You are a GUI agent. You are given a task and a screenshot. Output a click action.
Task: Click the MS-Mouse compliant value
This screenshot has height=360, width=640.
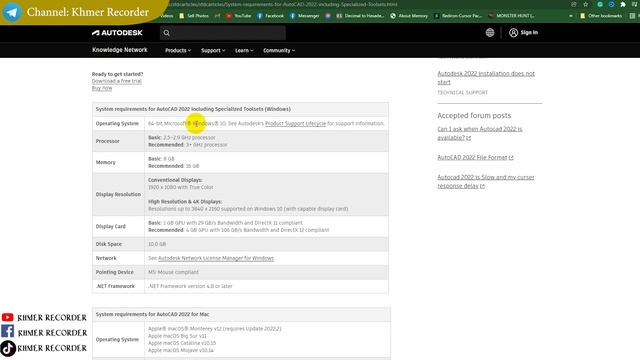click(x=173, y=272)
